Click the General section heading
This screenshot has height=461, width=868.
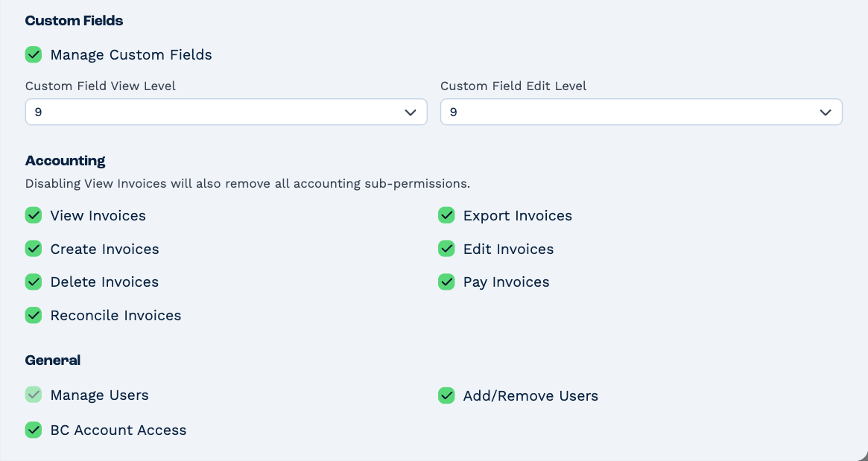(53, 360)
